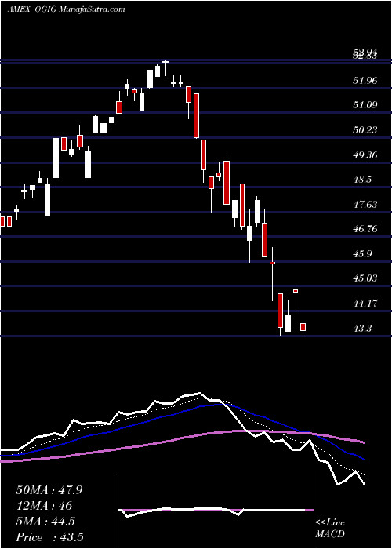Click the 43.3 price axis label

pos(362,329)
